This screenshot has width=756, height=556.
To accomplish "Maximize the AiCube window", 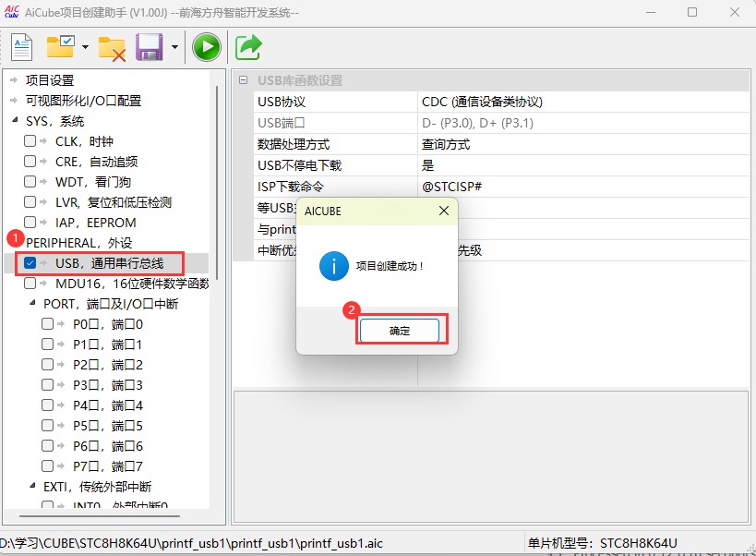I will [692, 12].
